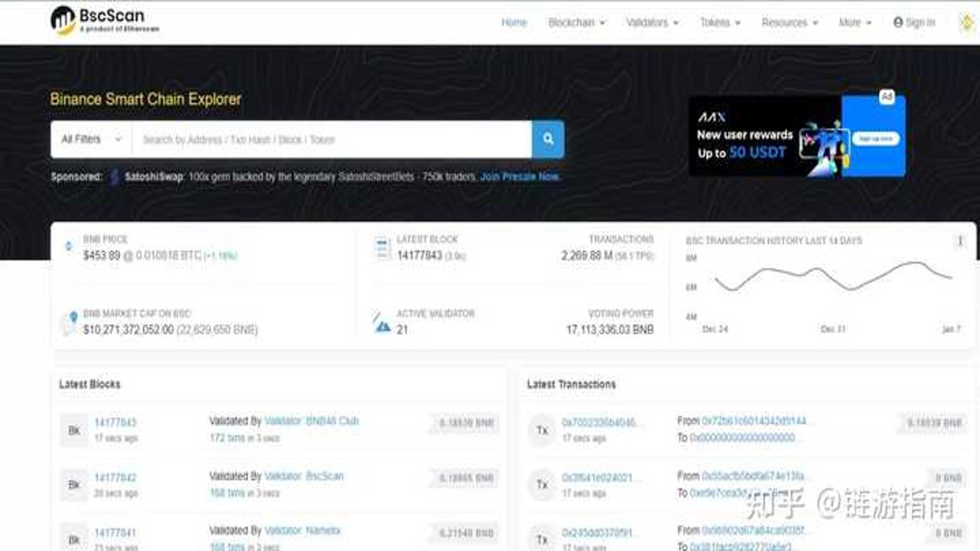Open the More menu

click(x=855, y=23)
